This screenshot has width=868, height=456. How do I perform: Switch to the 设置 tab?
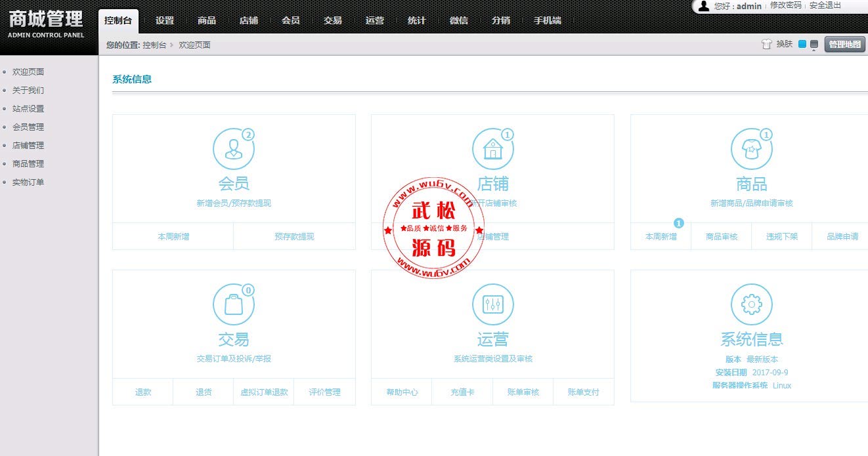(x=165, y=21)
